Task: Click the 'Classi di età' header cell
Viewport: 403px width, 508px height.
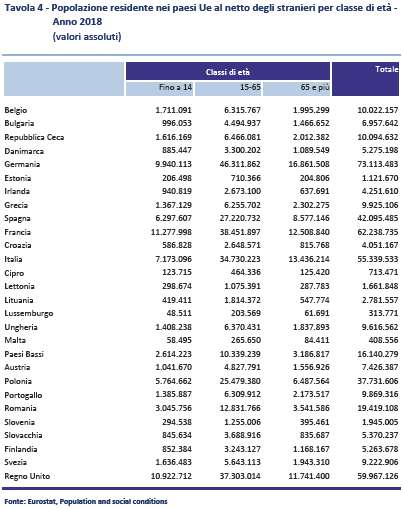Action: (228, 71)
